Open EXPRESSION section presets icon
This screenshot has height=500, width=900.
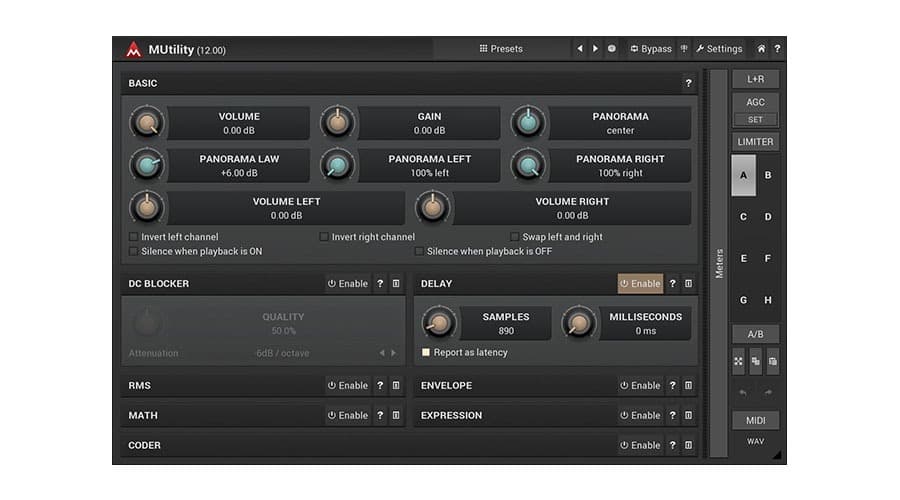[x=688, y=416]
